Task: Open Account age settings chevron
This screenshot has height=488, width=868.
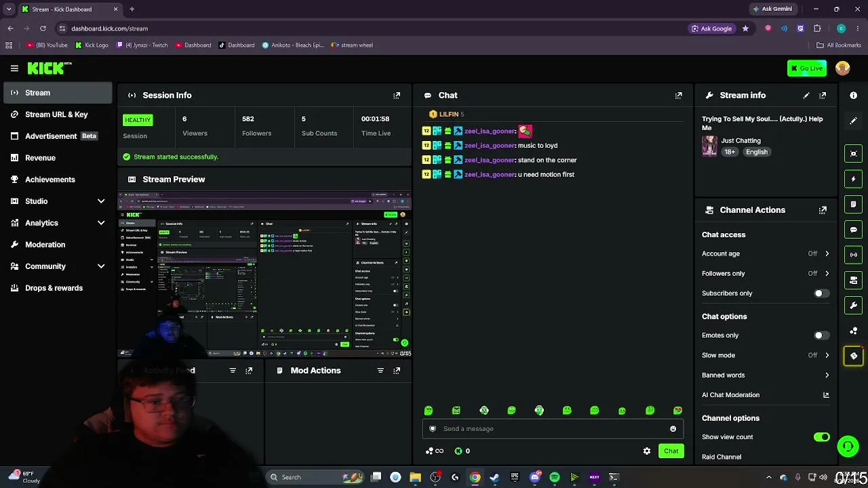Action: coord(827,253)
